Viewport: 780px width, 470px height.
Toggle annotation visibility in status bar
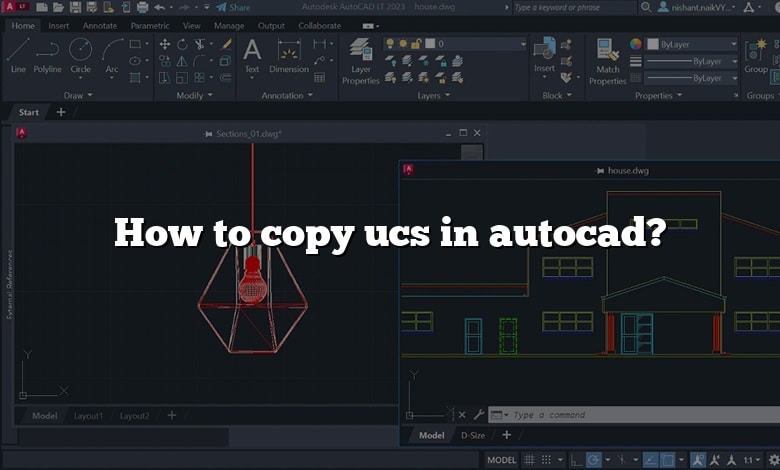[x=698, y=460]
